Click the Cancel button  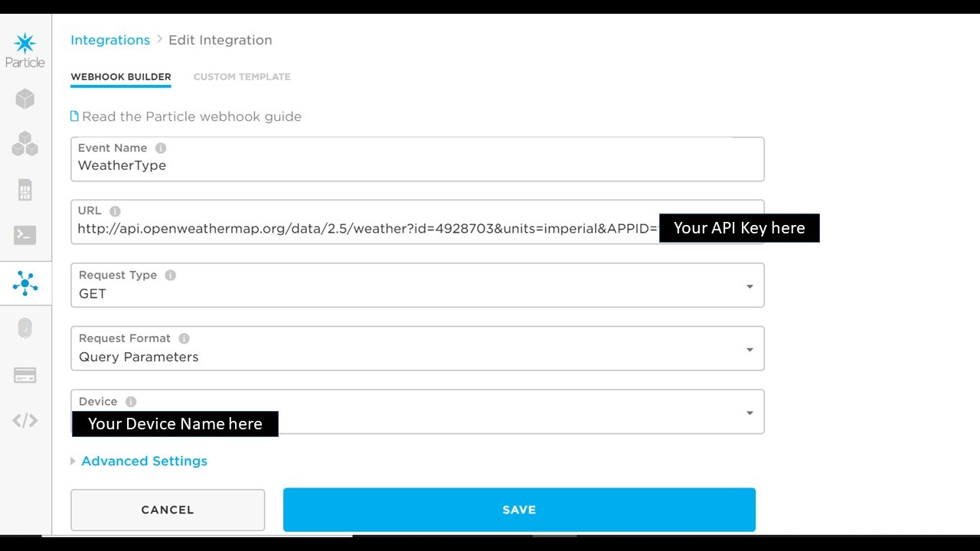[x=168, y=510]
